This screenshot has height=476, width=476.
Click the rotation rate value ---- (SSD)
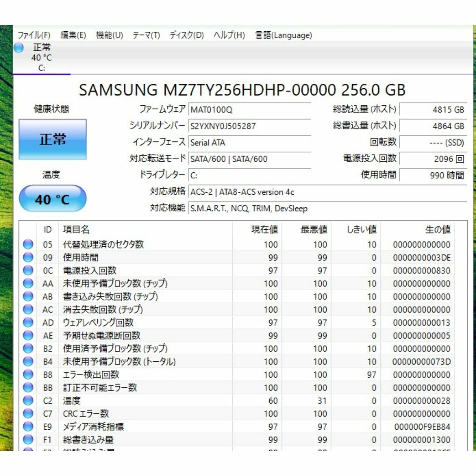(433, 142)
